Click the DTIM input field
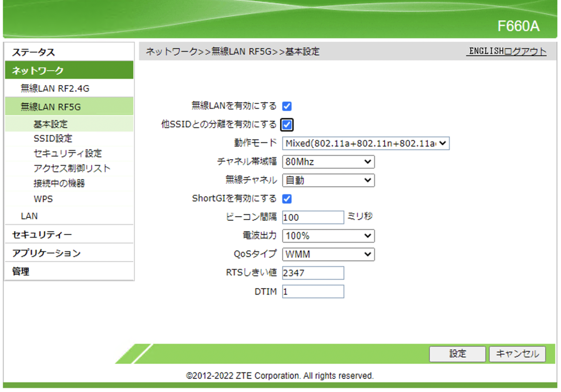The image size is (561, 392). tap(313, 292)
